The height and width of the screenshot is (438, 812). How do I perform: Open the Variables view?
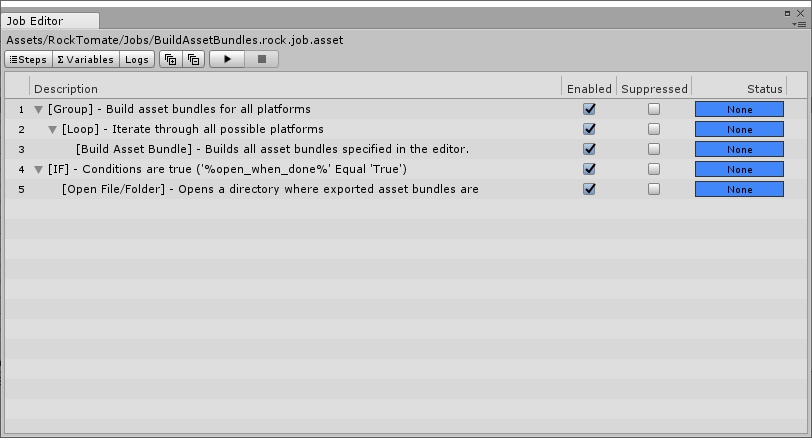pyautogui.click(x=85, y=60)
